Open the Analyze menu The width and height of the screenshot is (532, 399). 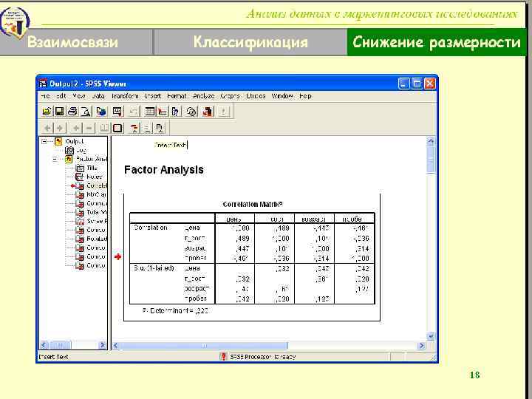tap(204, 96)
